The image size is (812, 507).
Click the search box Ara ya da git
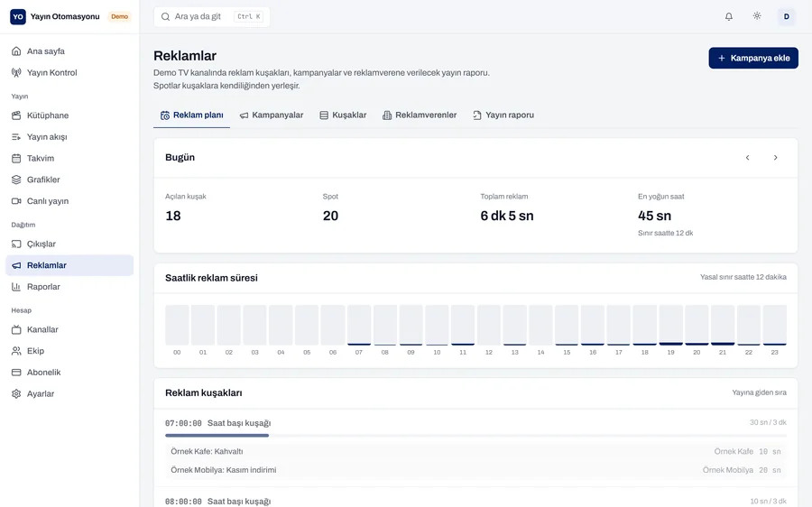(211, 16)
